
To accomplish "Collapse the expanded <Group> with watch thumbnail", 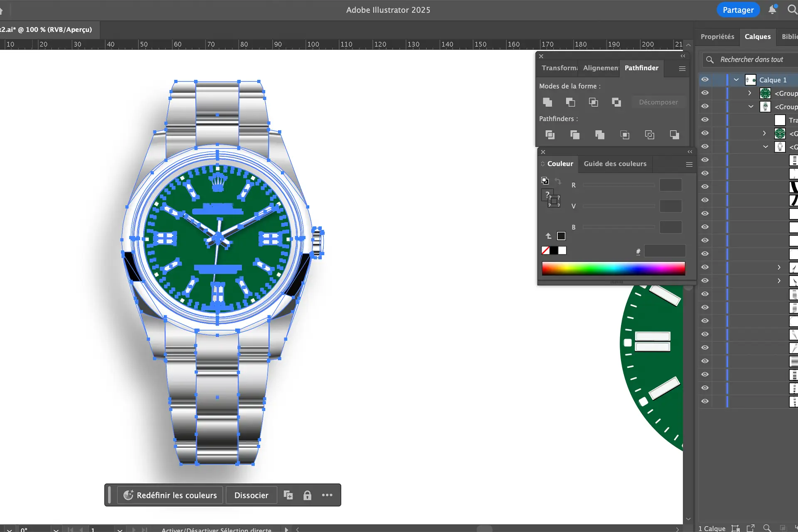I will pos(751,106).
